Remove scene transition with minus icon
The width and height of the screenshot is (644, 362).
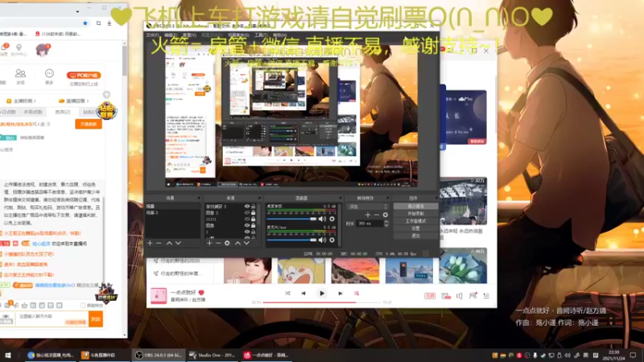pos(377,215)
